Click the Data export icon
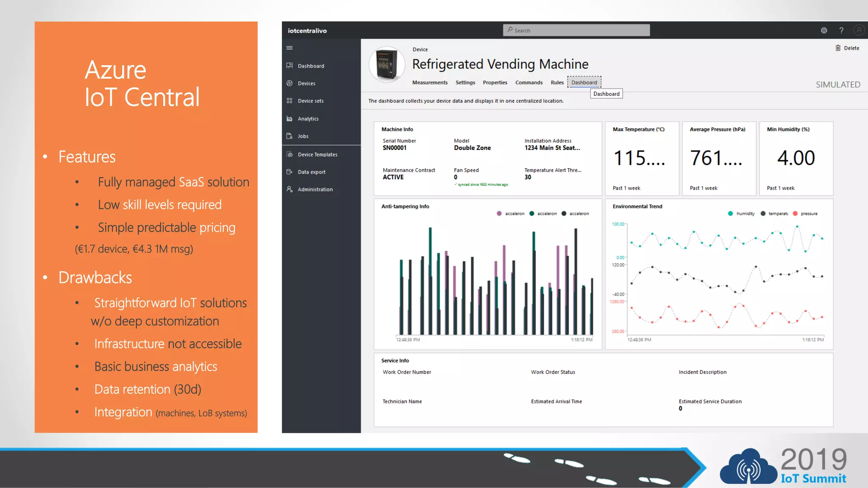This screenshot has height=488, width=868. click(289, 172)
